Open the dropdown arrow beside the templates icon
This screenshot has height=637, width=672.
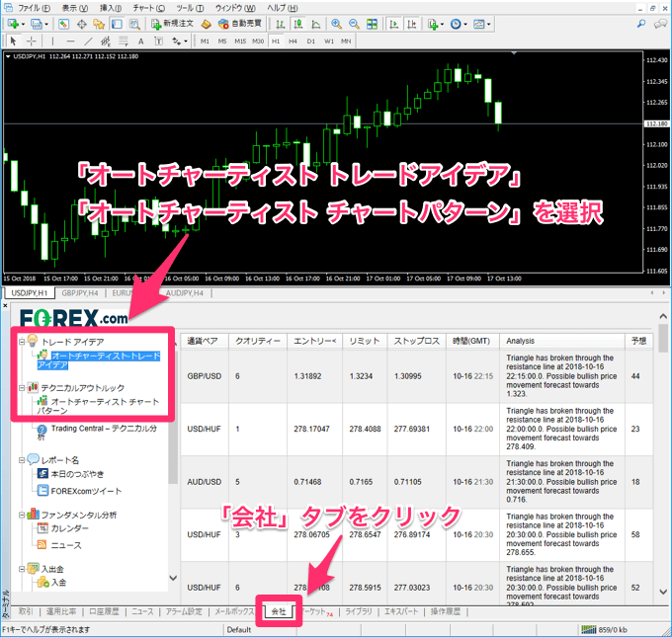[488, 25]
